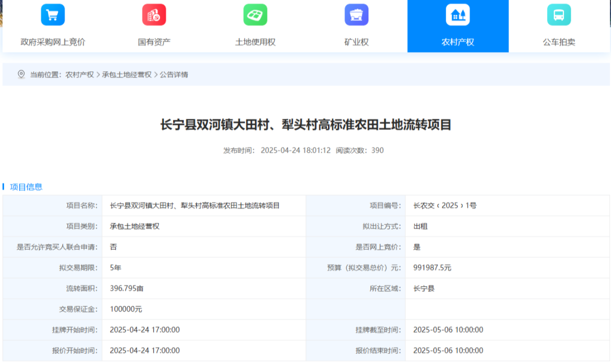Open the 政府采购网上竞价 tab

[x=53, y=42]
